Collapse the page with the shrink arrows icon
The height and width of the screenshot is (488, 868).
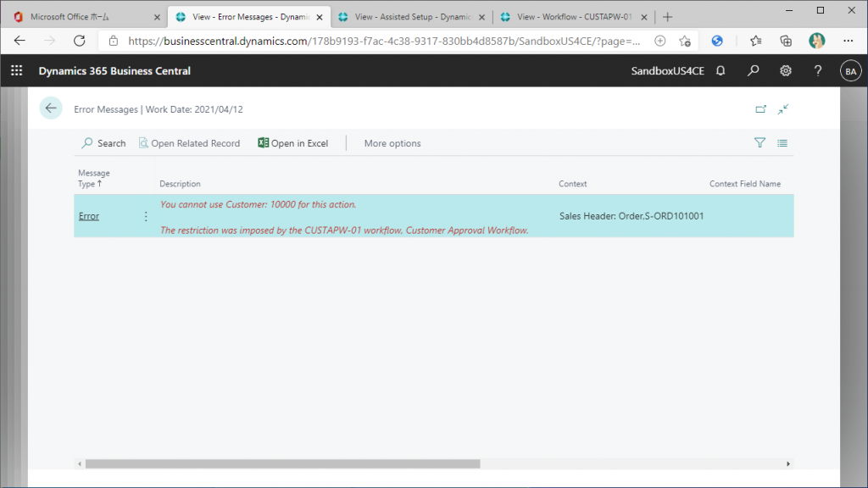[782, 109]
